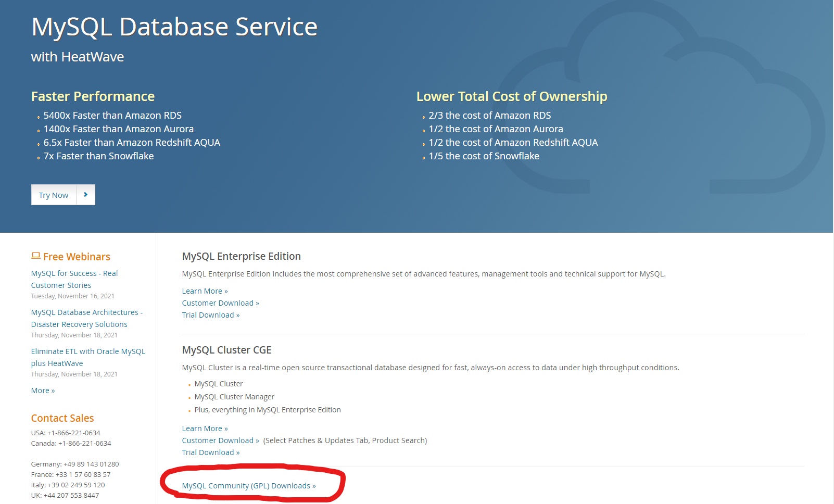Click '1/2 the cost of Amazon Redshift AQUA' bullet
This screenshot has width=834, height=504.
(x=513, y=143)
